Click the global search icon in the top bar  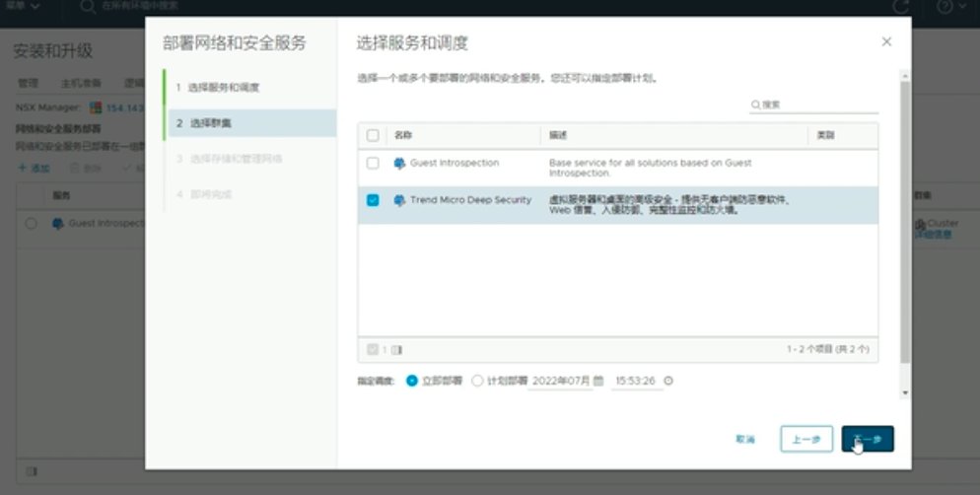tap(88, 6)
